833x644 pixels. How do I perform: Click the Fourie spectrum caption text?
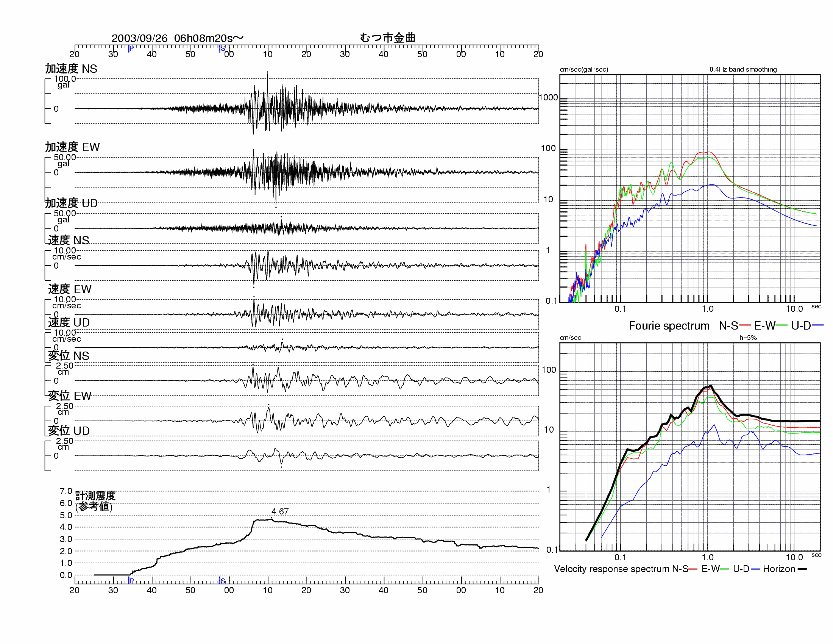click(669, 325)
